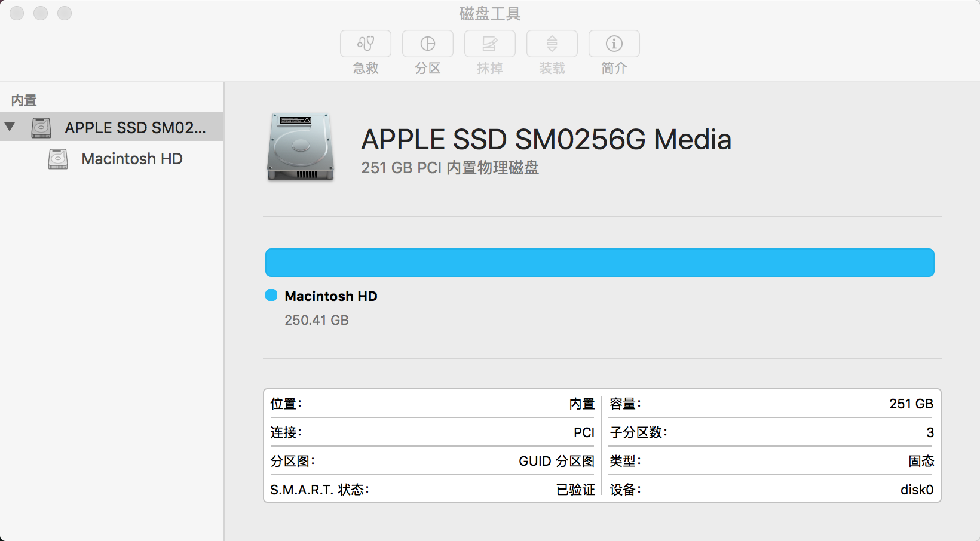Select the 抹掉 (Erase) toolbar icon
This screenshot has width=980, height=541.
point(490,44)
